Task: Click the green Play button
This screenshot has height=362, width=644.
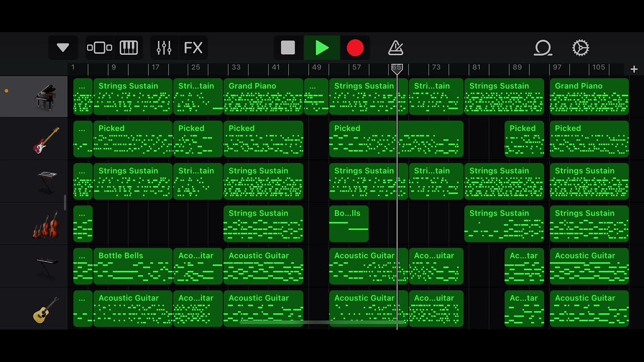Action: [x=322, y=48]
